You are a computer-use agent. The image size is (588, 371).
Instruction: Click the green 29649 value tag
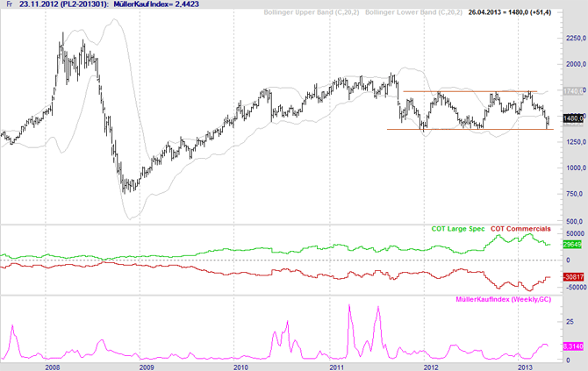click(x=572, y=245)
